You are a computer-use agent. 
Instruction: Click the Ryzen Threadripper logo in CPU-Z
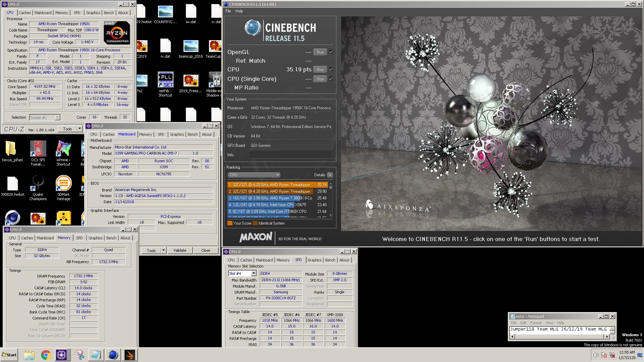(x=117, y=33)
